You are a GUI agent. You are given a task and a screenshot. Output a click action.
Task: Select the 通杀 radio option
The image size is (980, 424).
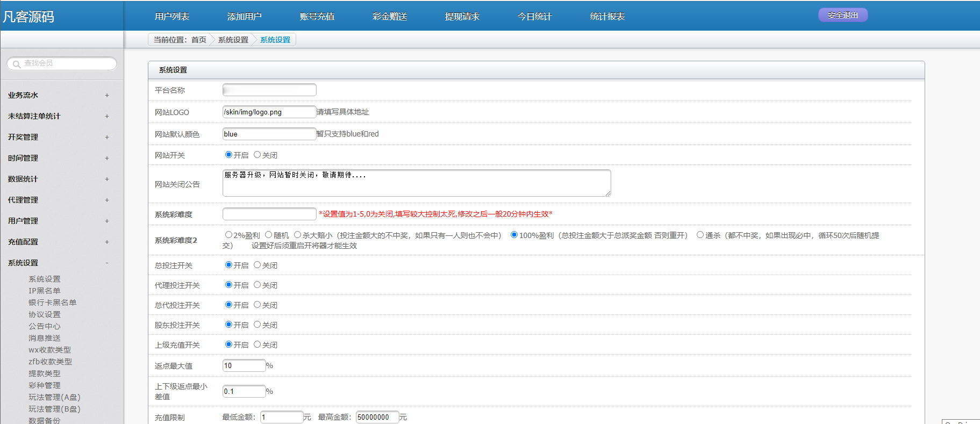point(700,235)
